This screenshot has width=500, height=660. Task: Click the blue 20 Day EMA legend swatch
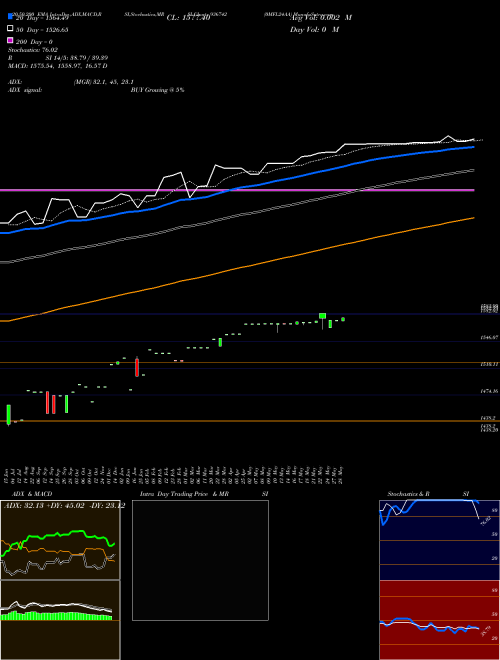click(10, 17)
